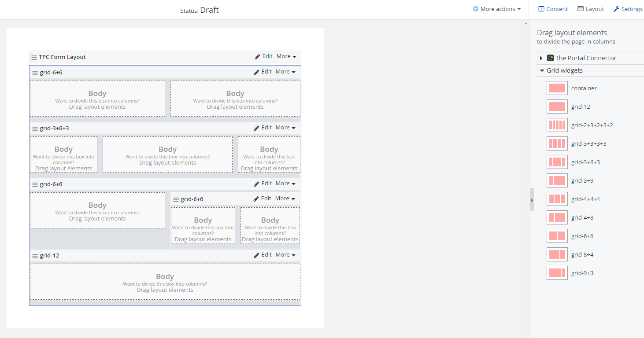Click middle Body box of grid-3+6+3
The image size is (644, 338).
pyautogui.click(x=167, y=154)
